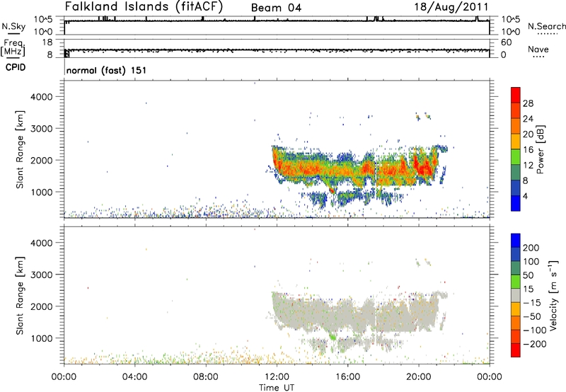
Task: Click the "Beam 04" label
Action: click(276, 8)
